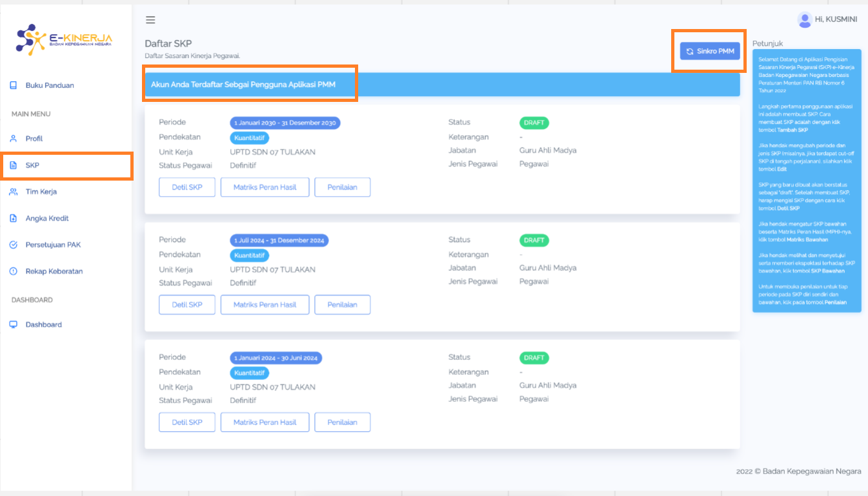Open Detil SKP for Juli–Desember 2024
The image size is (868, 496).
point(187,304)
